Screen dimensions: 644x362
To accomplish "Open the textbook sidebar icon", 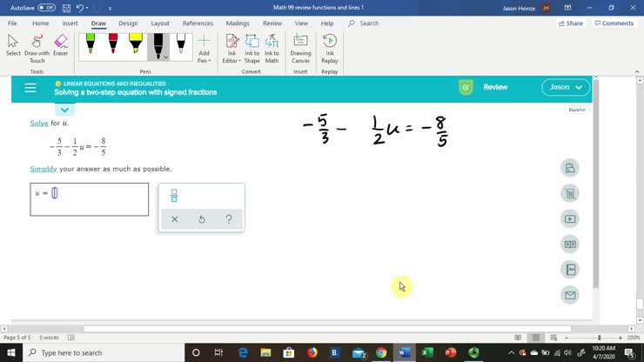I will pyautogui.click(x=570, y=244).
